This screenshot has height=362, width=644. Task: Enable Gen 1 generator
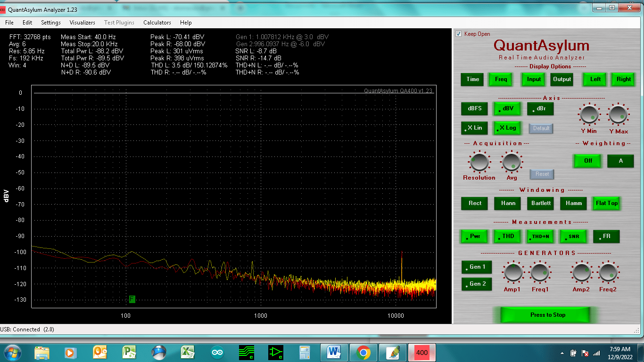click(477, 267)
